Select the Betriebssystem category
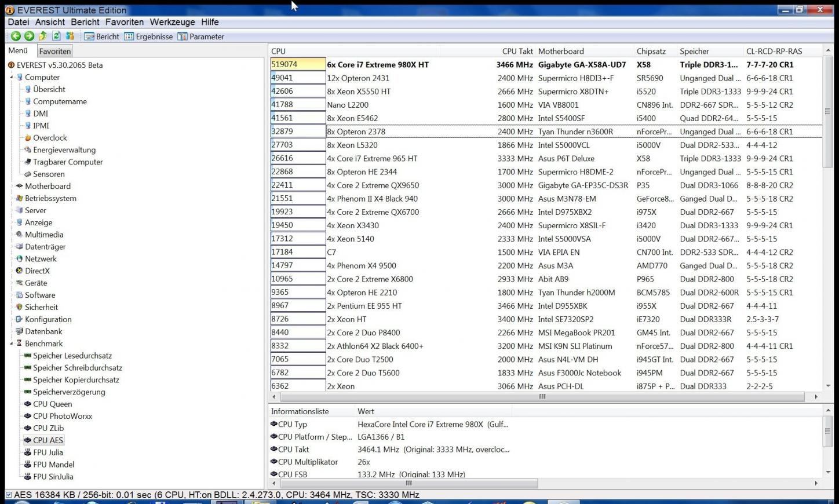Viewport: 839px width, 504px height. (x=46, y=199)
